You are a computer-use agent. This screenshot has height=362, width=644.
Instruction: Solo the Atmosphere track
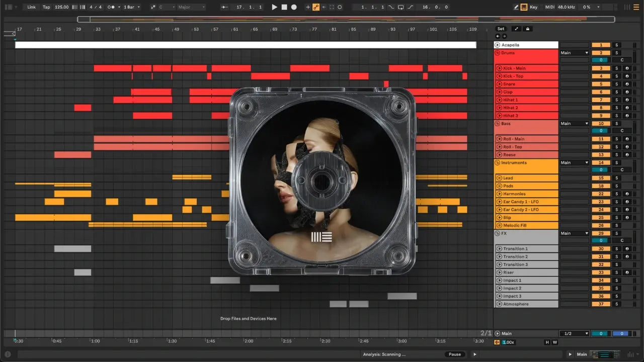coord(616,304)
